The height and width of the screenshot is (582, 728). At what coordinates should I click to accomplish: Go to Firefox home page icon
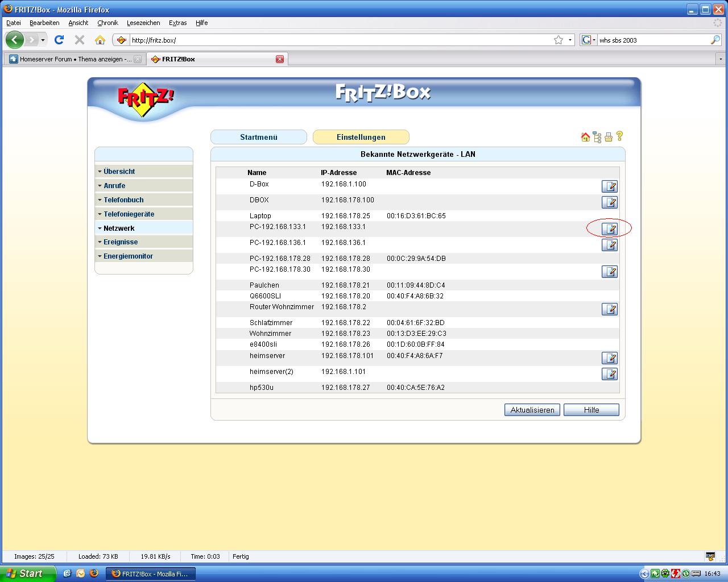click(100, 40)
